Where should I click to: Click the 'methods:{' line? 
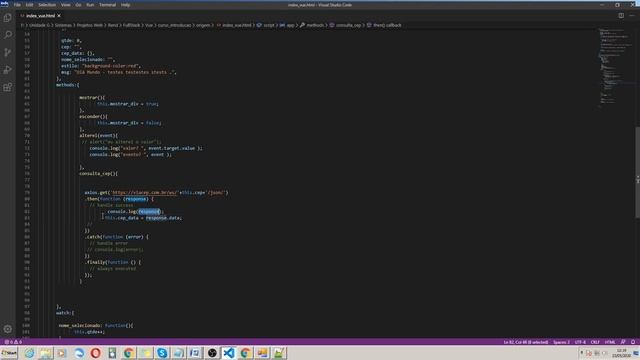point(68,85)
